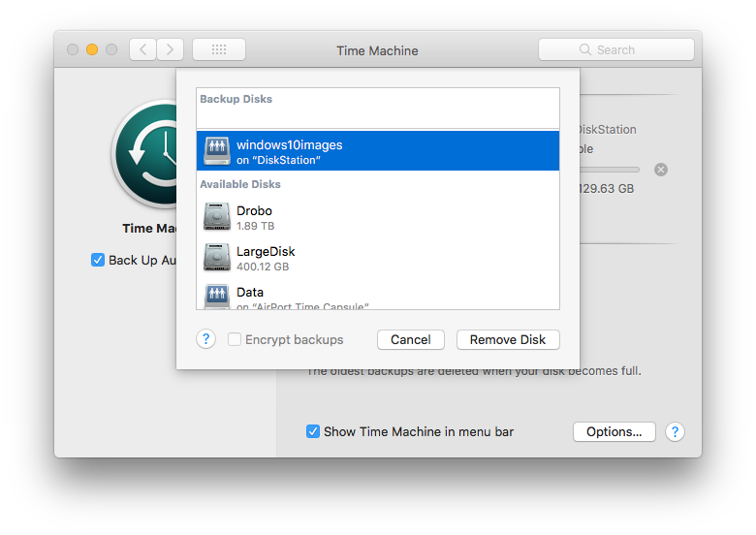Go forward with the right arrow button
This screenshot has width=756, height=535.
point(170,49)
